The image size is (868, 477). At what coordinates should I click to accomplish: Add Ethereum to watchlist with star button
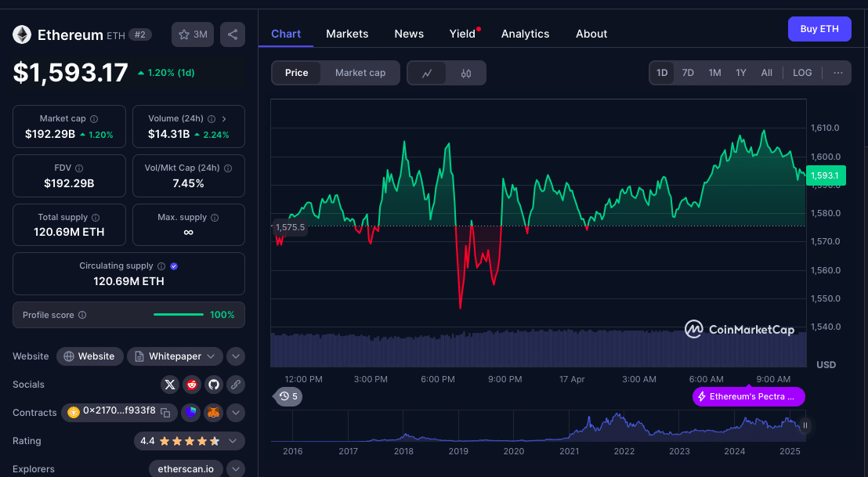(193, 34)
